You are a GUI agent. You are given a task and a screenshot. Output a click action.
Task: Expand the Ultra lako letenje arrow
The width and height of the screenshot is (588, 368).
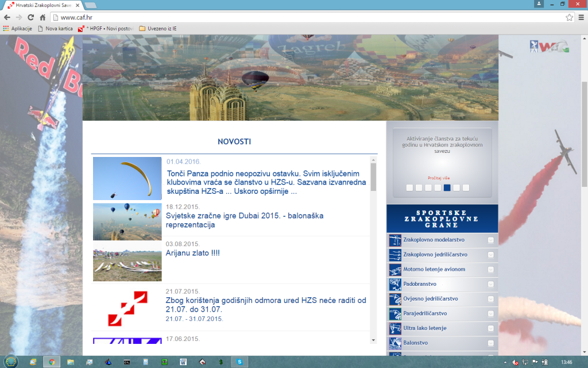(490, 328)
